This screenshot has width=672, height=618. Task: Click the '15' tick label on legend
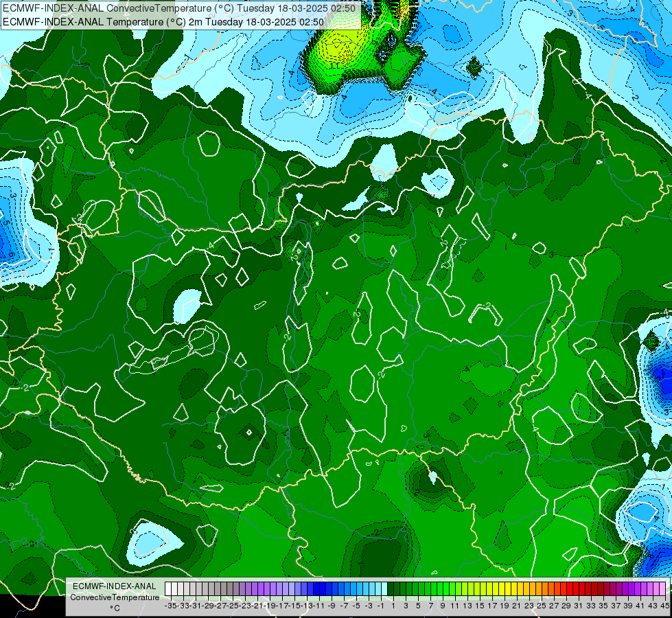(480, 606)
